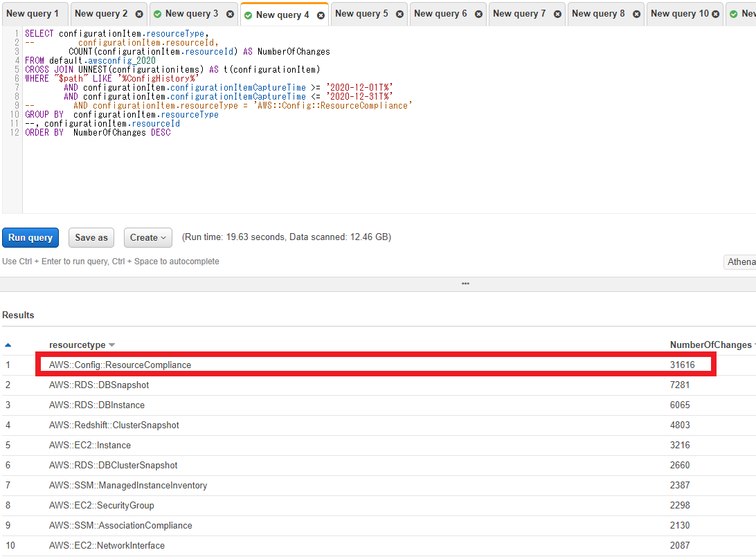Image resolution: width=756 pixels, height=559 pixels.
Task: Click the 31616 changes value
Action: pyautogui.click(x=682, y=365)
